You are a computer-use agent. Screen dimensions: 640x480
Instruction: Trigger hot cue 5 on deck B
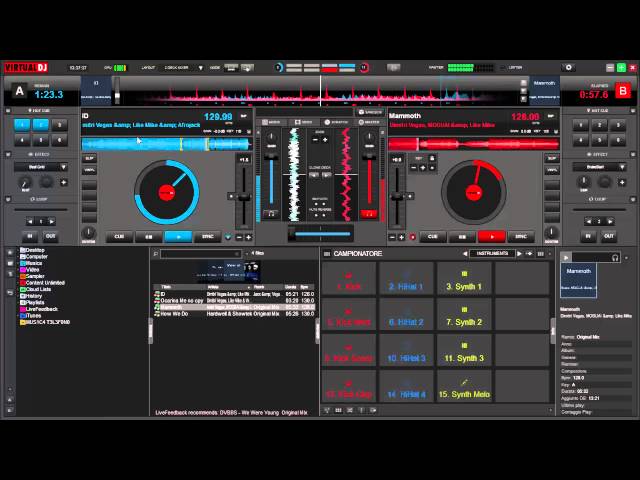tap(599, 140)
